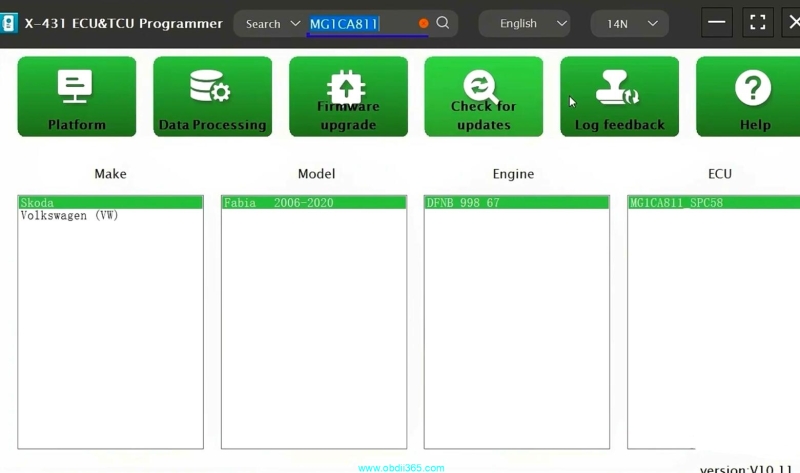Toggle fullscreen window mode

758,22
